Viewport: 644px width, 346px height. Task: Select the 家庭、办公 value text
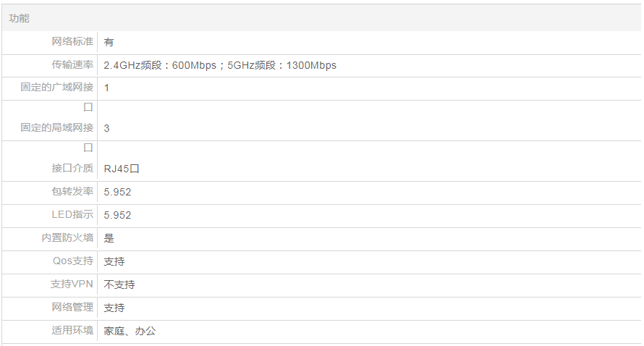[130, 331]
